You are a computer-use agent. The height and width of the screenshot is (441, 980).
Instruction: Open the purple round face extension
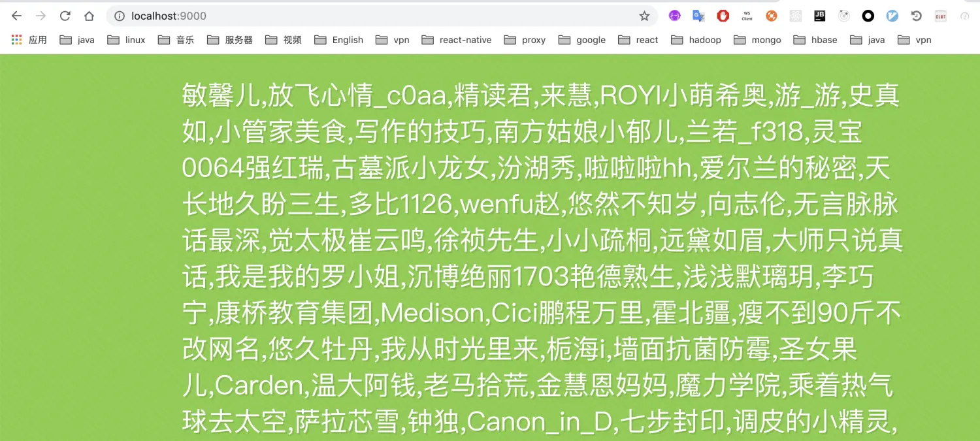coord(675,16)
